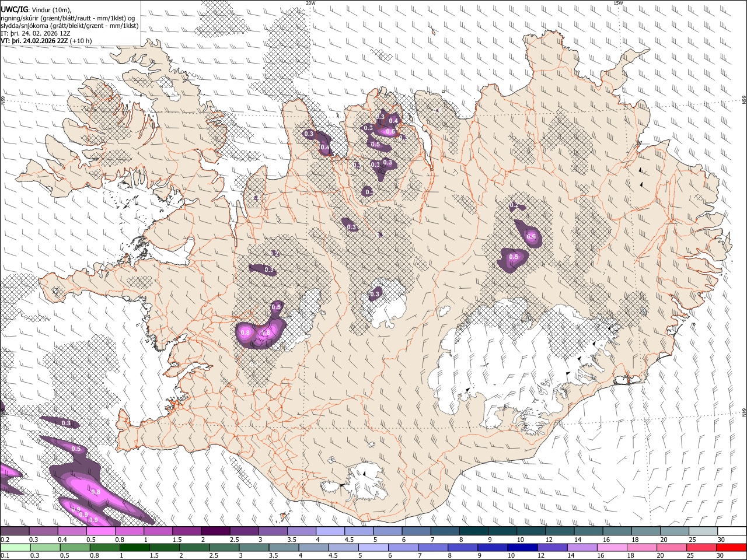
Task: Click the 'Vindur (10m),' header text
Action: [51, 10]
